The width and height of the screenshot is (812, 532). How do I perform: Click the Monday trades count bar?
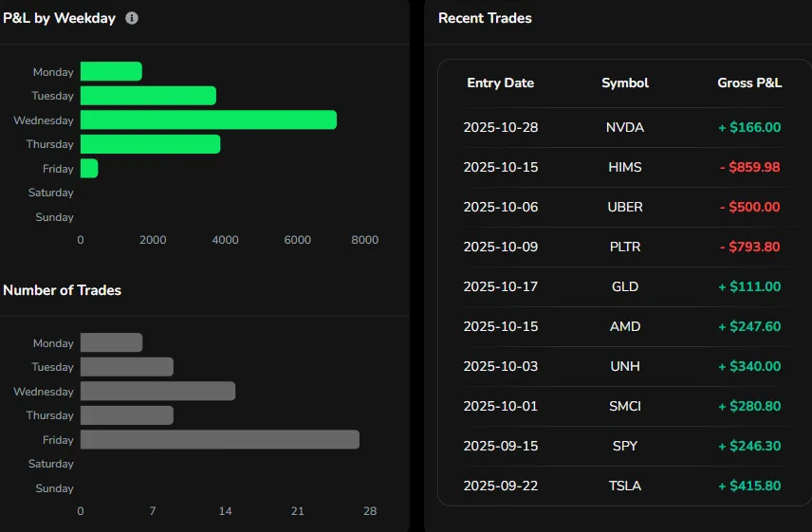click(x=111, y=343)
